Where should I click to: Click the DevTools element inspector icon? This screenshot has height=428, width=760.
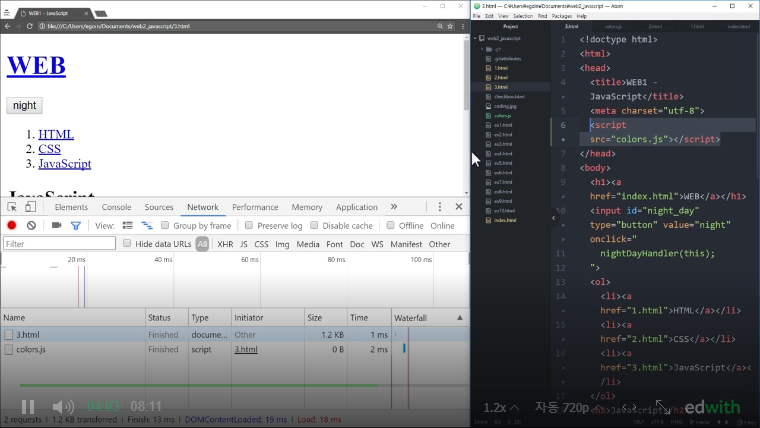click(x=12, y=207)
